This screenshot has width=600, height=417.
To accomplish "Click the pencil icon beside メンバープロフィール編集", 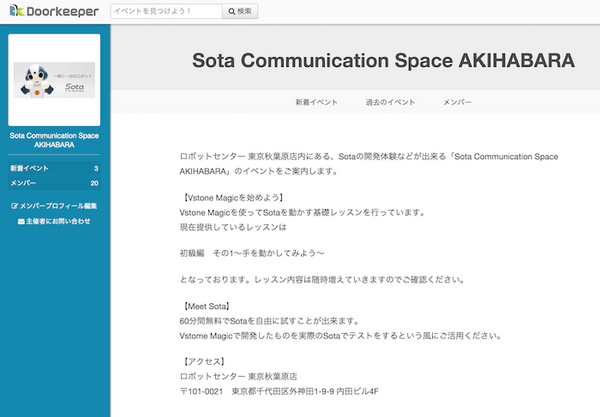I will click(x=14, y=205).
